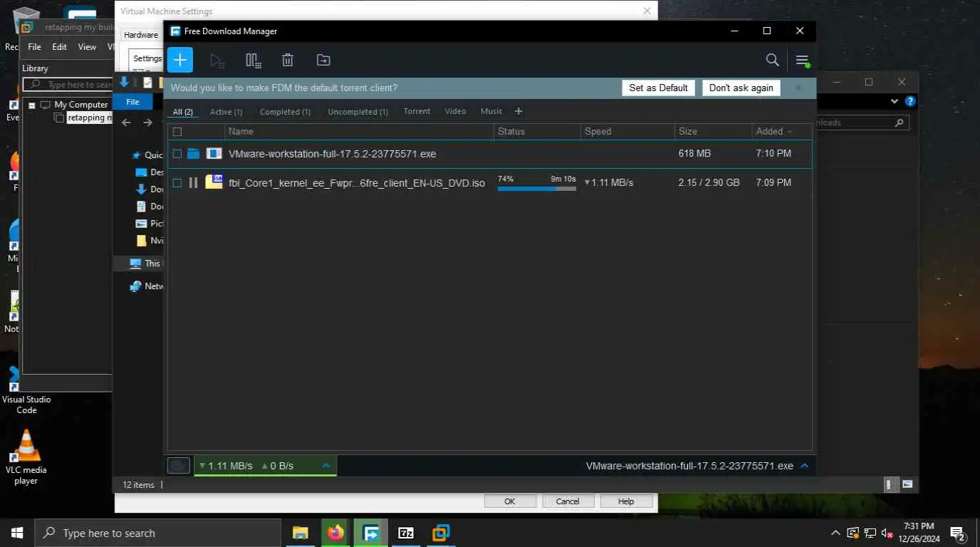Screen dimensions: 980x547
Task: Expand details arrow beside VMware file name
Action: click(804, 466)
